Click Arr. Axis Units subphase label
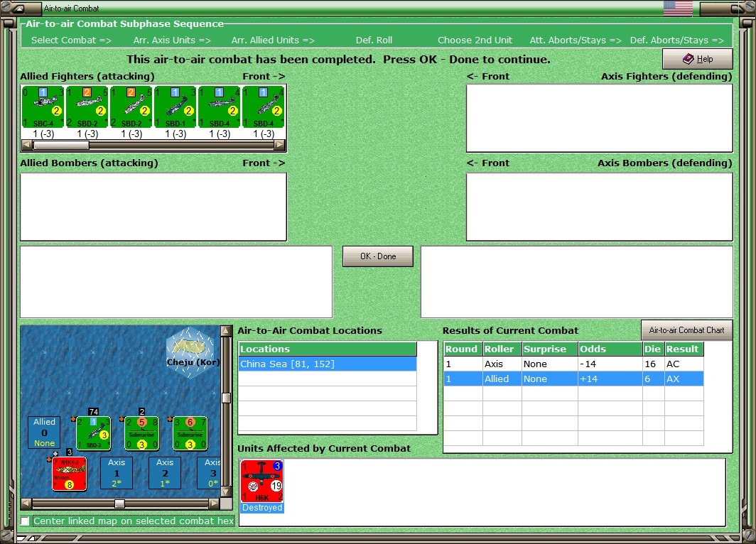Image resolution: width=756 pixels, height=544 pixels. [172, 40]
